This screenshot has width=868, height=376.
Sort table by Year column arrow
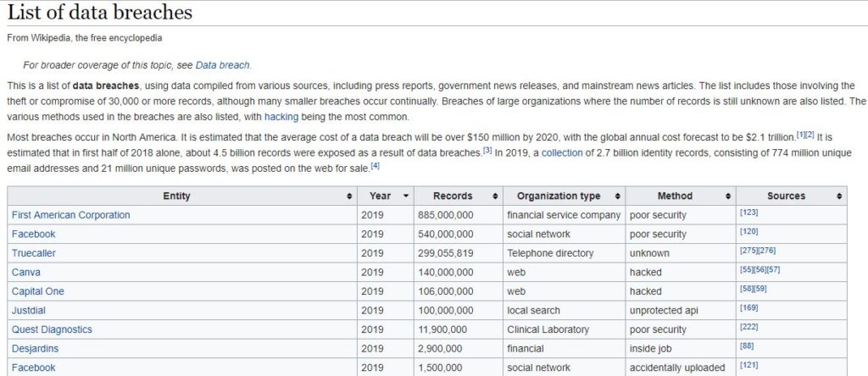[x=406, y=196]
